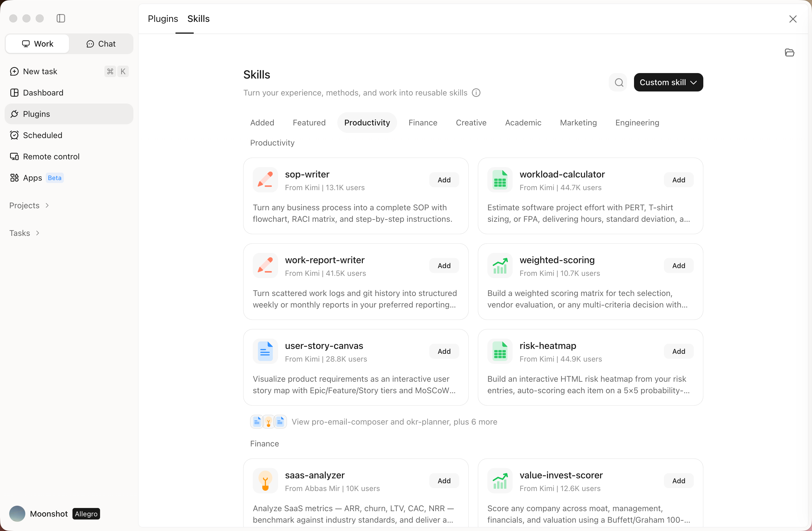The image size is (812, 531).
Task: Click the sop-writer pencil icon
Action: click(265, 180)
